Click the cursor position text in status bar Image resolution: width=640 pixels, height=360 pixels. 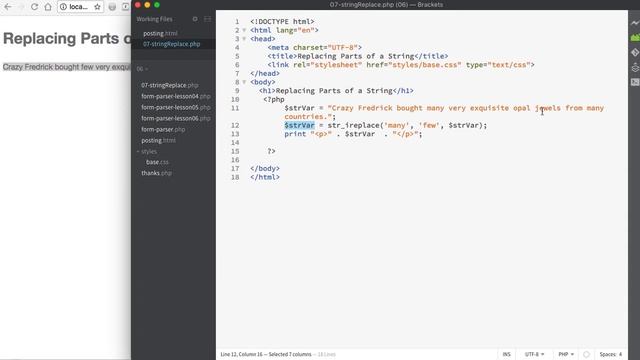pyautogui.click(x=266, y=354)
